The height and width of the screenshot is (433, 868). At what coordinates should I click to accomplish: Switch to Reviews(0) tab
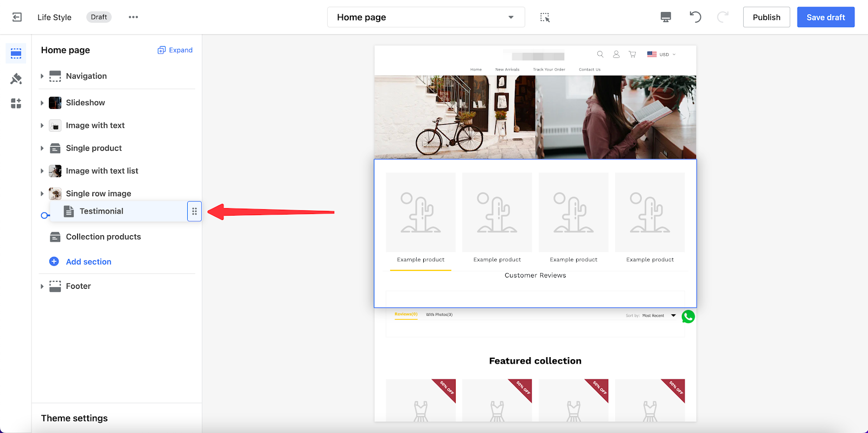406,314
